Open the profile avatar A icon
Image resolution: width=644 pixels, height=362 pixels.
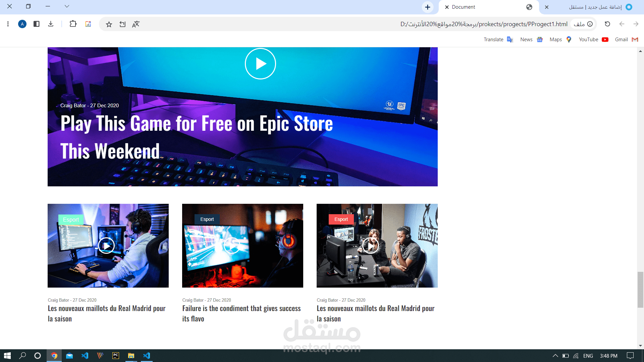22,24
